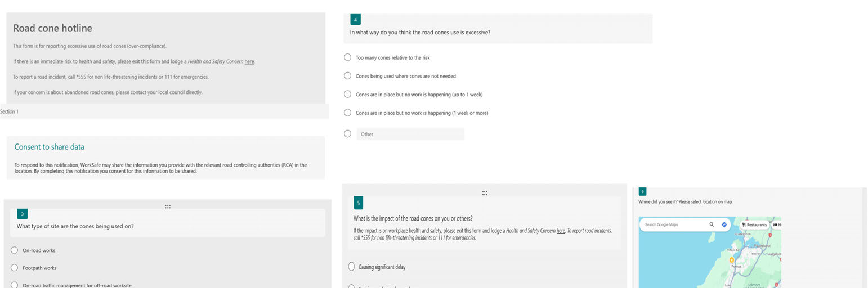The width and height of the screenshot is (868, 288).
Task: Click the question 3 number badge
Action: pos(23,214)
